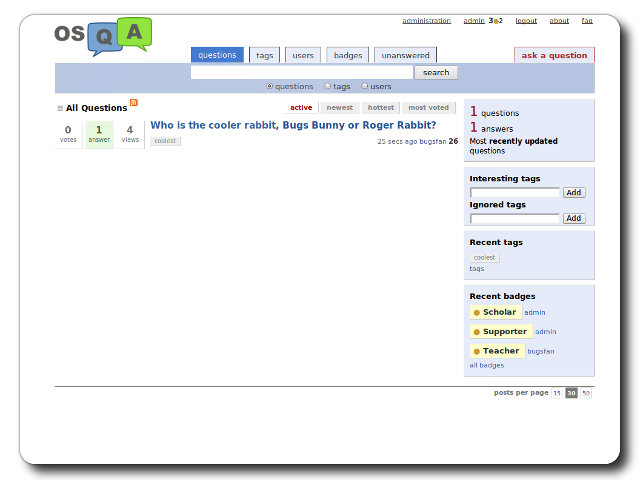Select the users radio button under search
The width and height of the screenshot is (640, 480).
[x=364, y=87]
